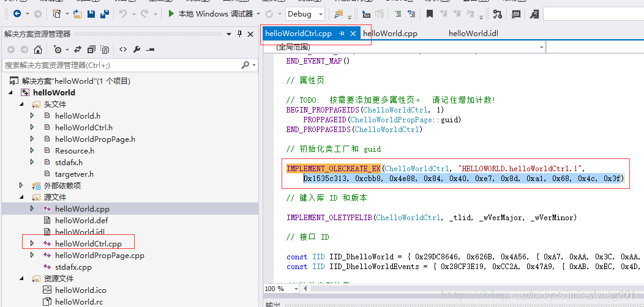The image size is (644, 307).
Task: Undo the last edit
Action: click(x=123, y=14)
